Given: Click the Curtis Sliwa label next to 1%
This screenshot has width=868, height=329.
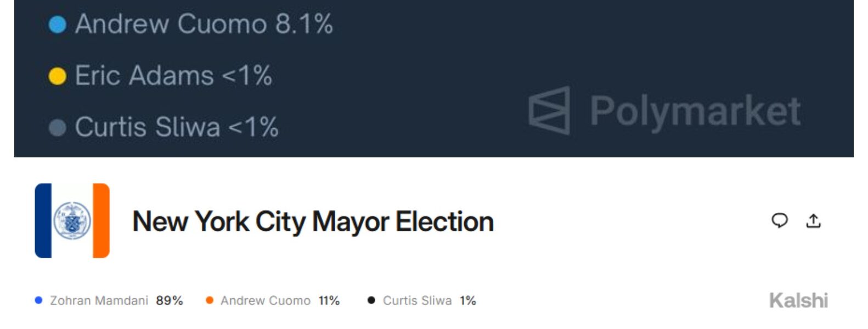Looking at the screenshot, I should point(417,300).
